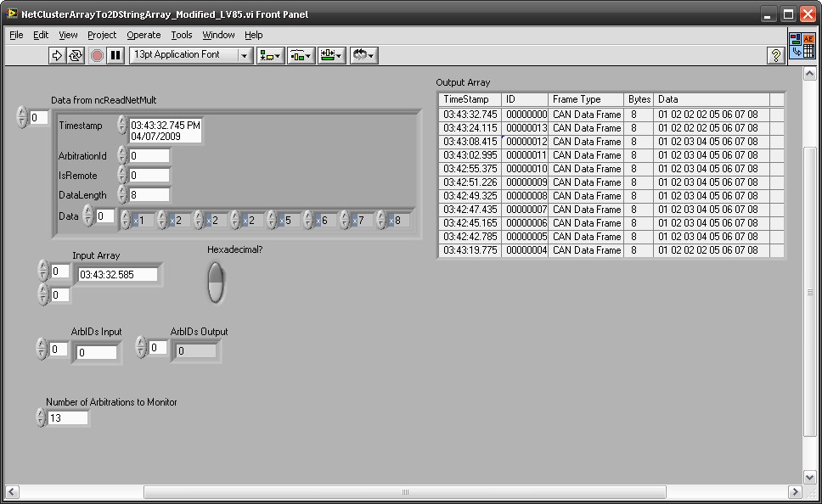Open the Tools menu

182,35
